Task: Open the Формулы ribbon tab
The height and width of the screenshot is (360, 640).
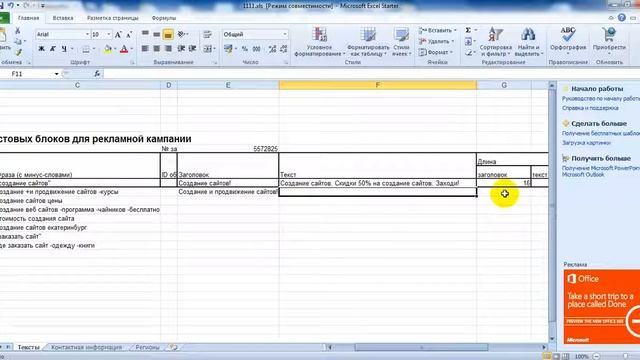Action: click(x=164, y=18)
